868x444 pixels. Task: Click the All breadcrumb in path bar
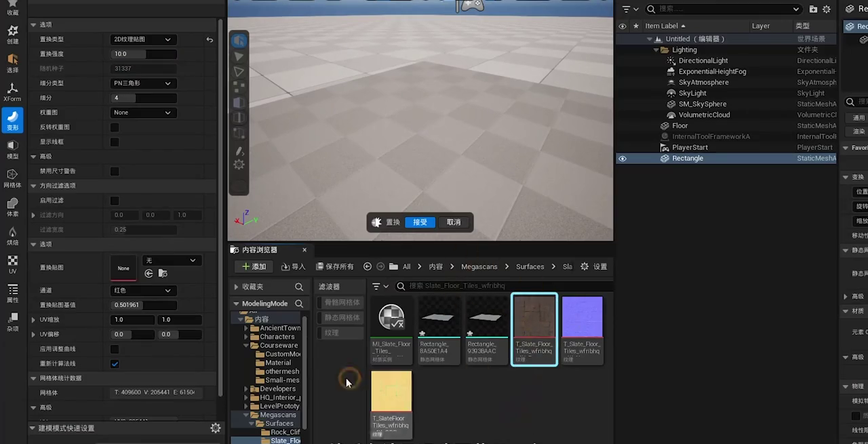click(406, 266)
